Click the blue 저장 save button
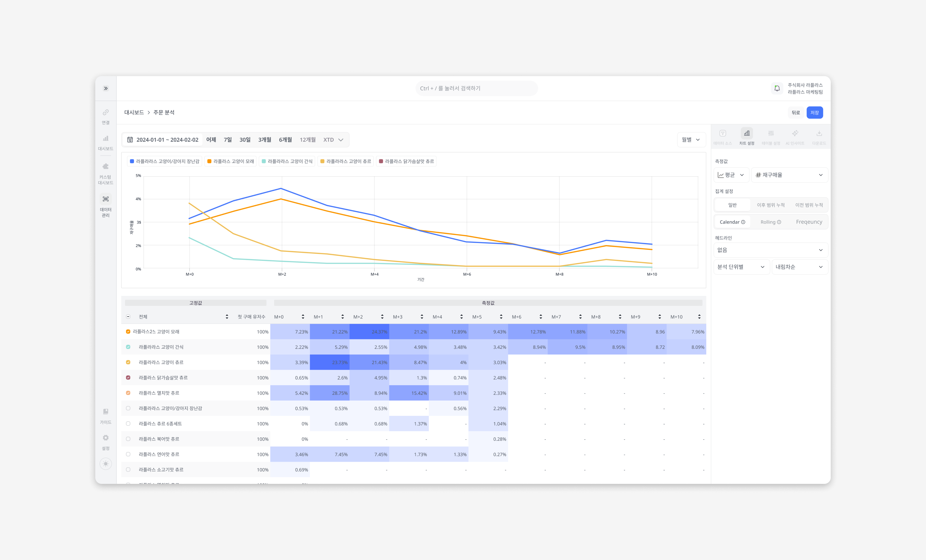 pos(815,112)
